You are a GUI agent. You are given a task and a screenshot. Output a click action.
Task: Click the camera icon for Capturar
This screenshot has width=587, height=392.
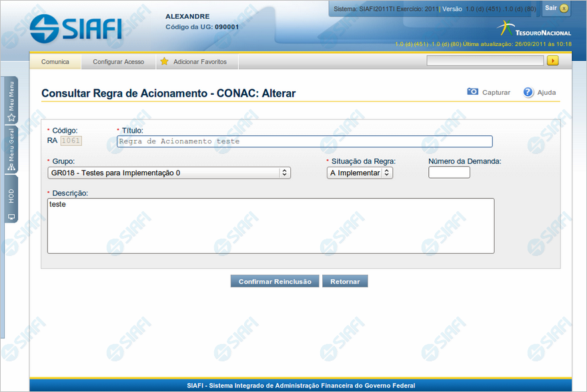[472, 92]
